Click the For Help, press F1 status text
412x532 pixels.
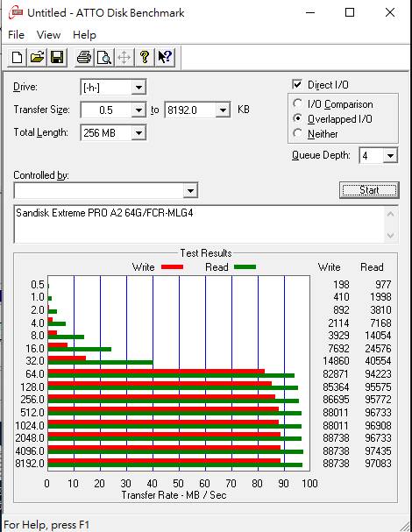pyautogui.click(x=46, y=525)
